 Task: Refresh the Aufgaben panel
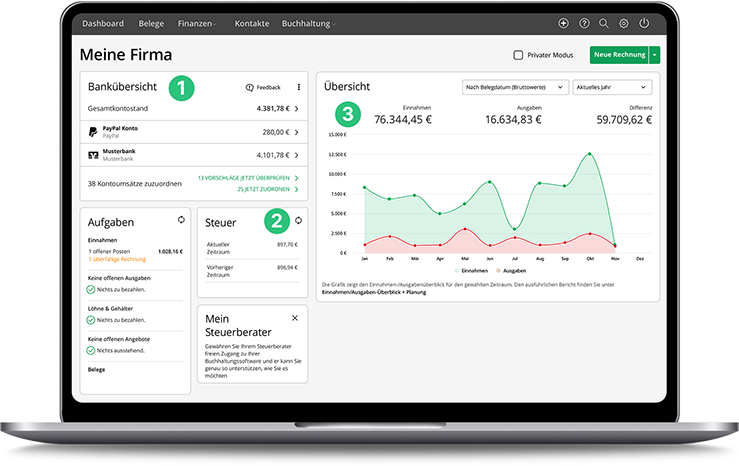click(x=181, y=220)
